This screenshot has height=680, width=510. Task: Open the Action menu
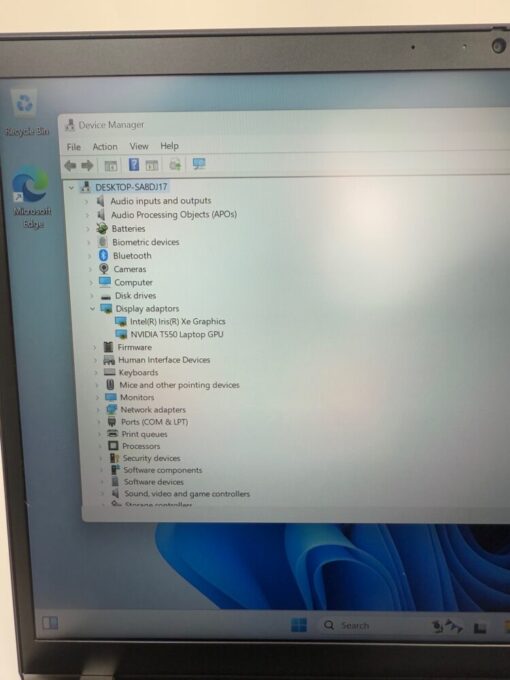[x=105, y=147]
